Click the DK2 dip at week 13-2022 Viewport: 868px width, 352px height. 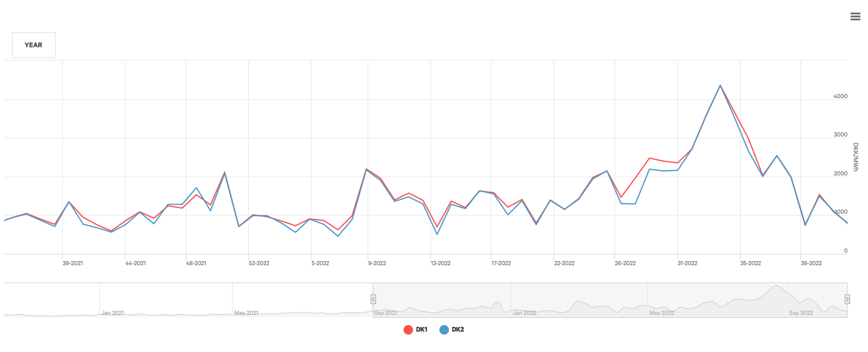click(x=437, y=234)
